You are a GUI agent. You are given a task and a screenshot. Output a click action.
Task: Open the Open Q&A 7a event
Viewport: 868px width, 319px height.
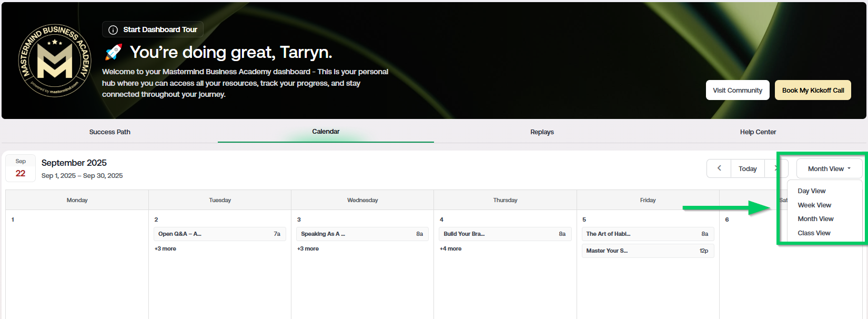point(220,234)
